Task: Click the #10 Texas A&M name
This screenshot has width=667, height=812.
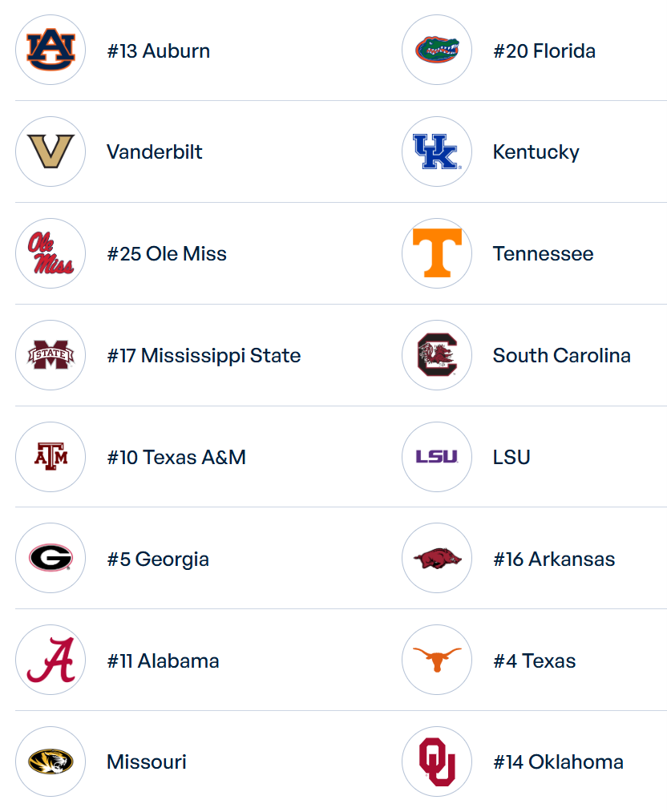Action: click(176, 457)
